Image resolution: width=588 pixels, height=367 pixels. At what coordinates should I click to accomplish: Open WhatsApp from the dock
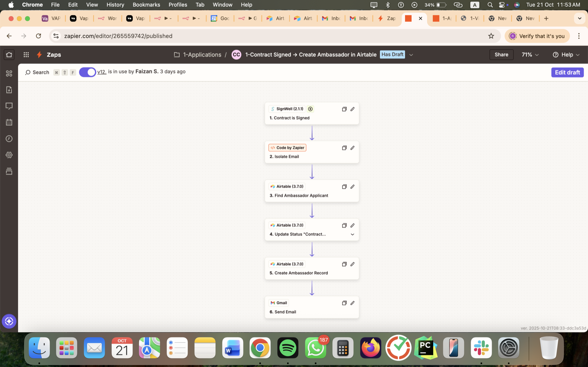pyautogui.click(x=316, y=348)
